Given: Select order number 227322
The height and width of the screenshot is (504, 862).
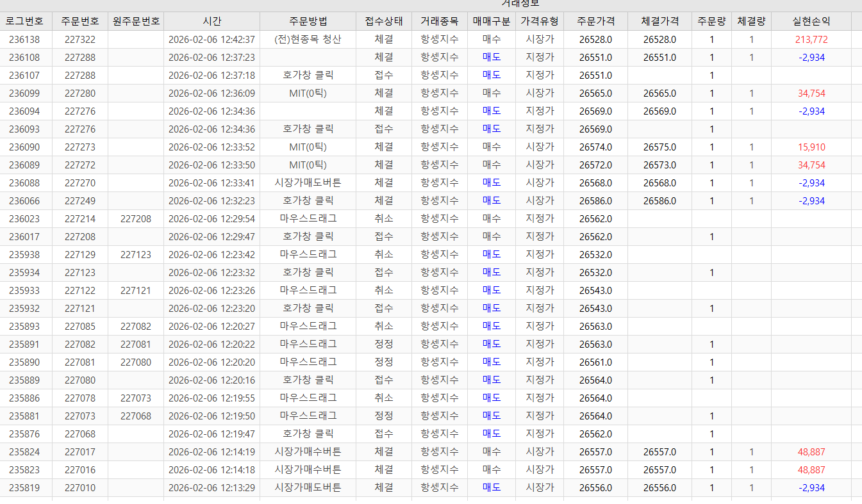Looking at the screenshot, I should pos(80,39).
